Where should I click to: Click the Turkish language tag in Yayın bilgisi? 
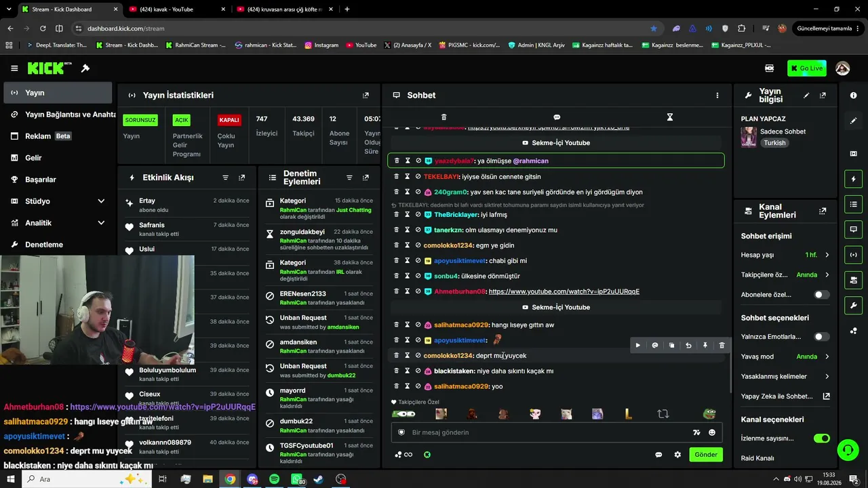(x=774, y=143)
